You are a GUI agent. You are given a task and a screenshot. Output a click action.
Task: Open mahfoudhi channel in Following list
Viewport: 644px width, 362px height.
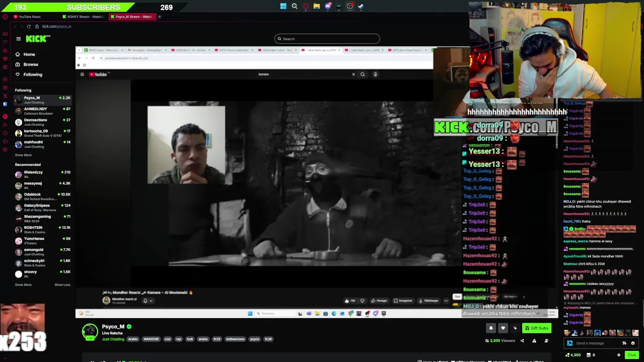tap(43, 144)
